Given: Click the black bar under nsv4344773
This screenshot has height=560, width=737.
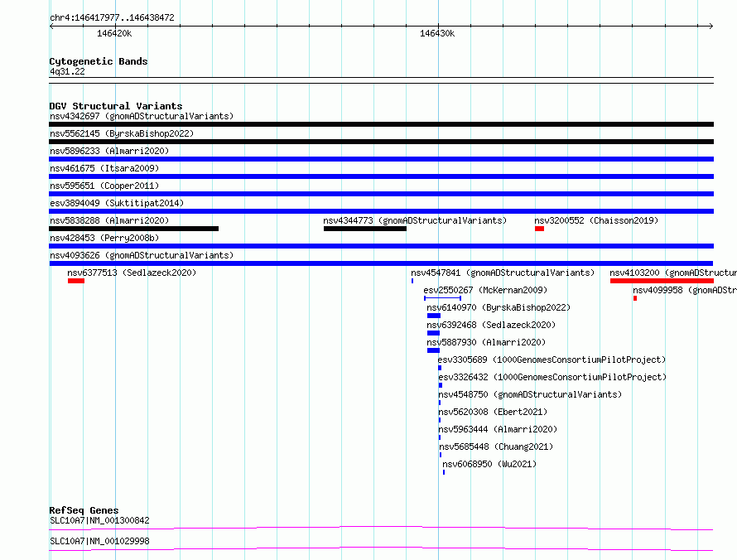Looking at the screenshot, I should point(364,229).
